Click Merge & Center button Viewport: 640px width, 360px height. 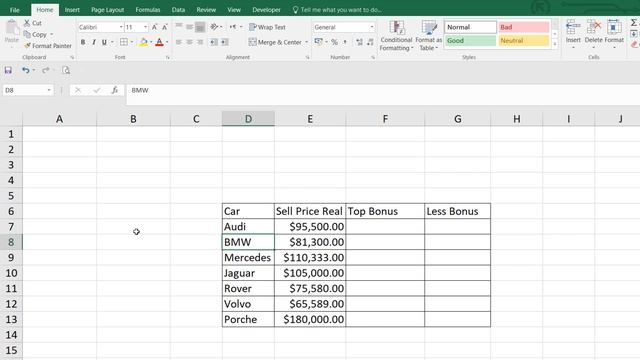click(275, 42)
